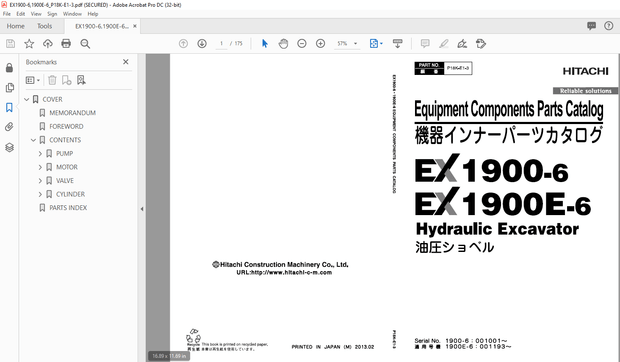Click the Hitachi URL on the page
Image resolution: width=620 pixels, height=362 pixels.
click(284, 272)
